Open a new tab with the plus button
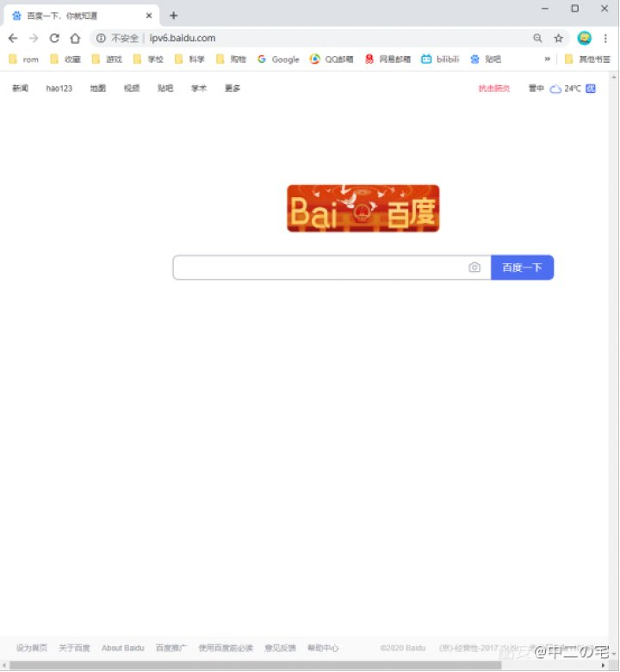The image size is (620, 672). pyautogui.click(x=173, y=15)
